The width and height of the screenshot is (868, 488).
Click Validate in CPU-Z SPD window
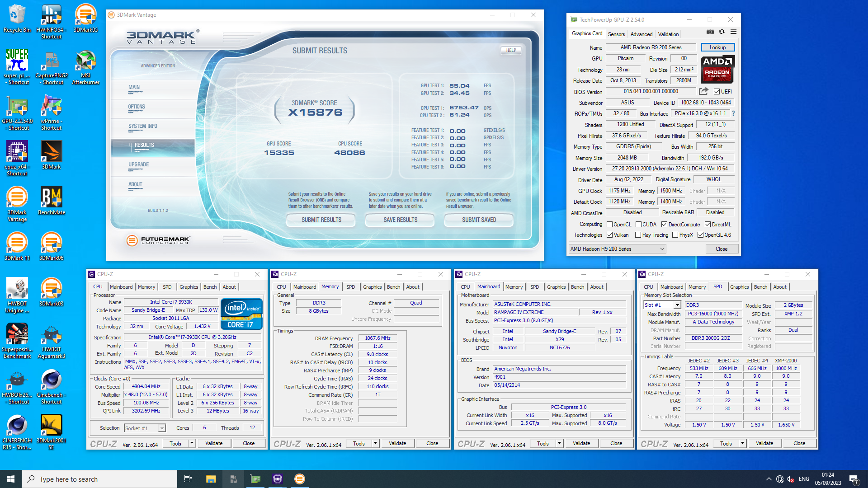[764, 443]
